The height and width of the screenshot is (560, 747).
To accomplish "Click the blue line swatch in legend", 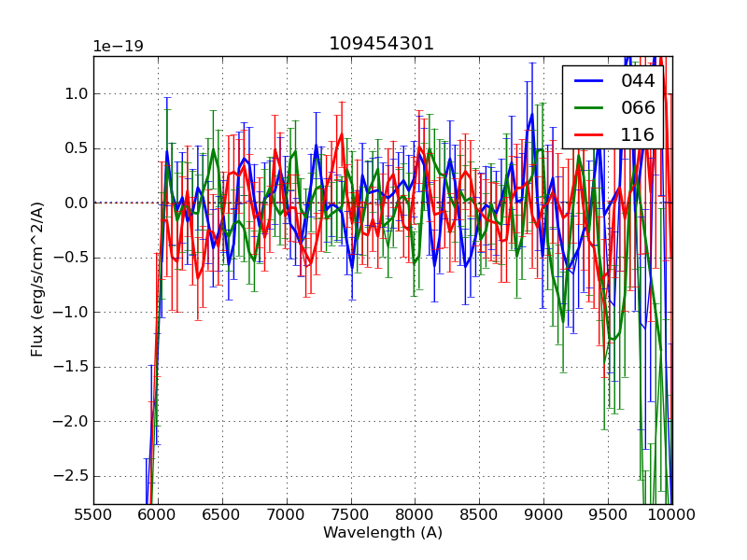I will pyautogui.click(x=590, y=81).
